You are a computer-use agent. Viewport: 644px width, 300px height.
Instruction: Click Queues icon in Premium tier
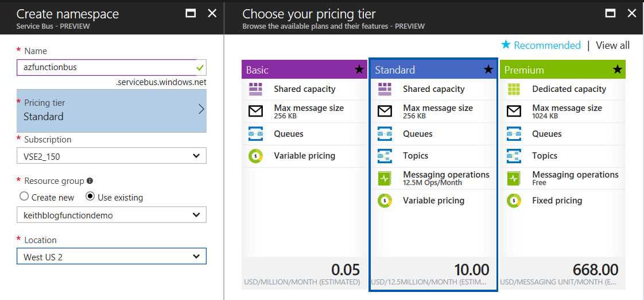(514, 134)
